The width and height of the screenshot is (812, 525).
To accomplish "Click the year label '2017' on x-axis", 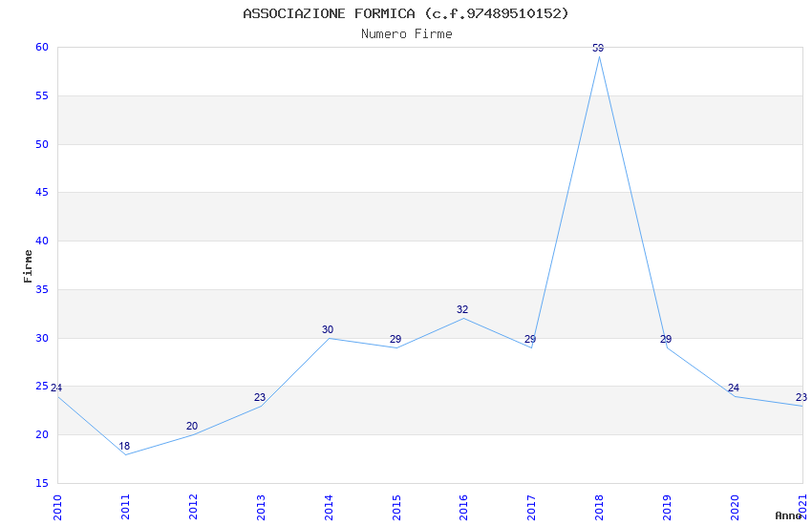I will click(x=531, y=508).
